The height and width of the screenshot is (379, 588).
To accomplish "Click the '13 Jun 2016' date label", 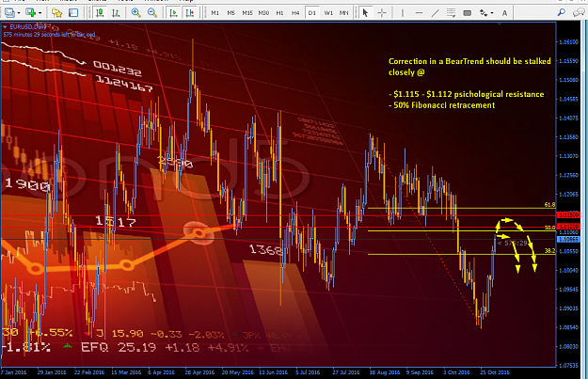I will (274, 372).
